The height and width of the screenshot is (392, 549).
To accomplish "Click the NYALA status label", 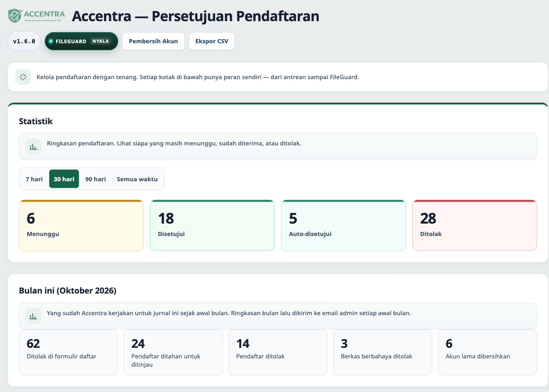I will click(x=100, y=41).
